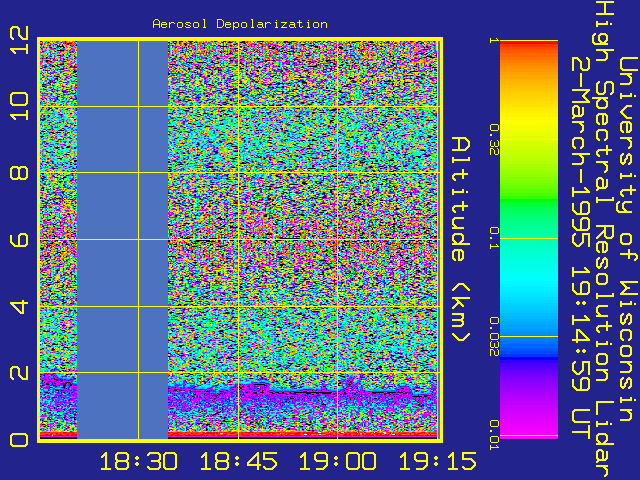The width and height of the screenshot is (640, 480).
Task: Click the 'Aerosol Depolarization' plot title
Action: (240, 24)
